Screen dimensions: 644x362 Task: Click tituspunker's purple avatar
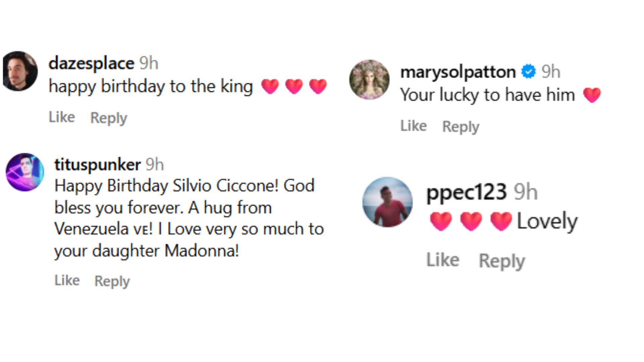click(25, 172)
